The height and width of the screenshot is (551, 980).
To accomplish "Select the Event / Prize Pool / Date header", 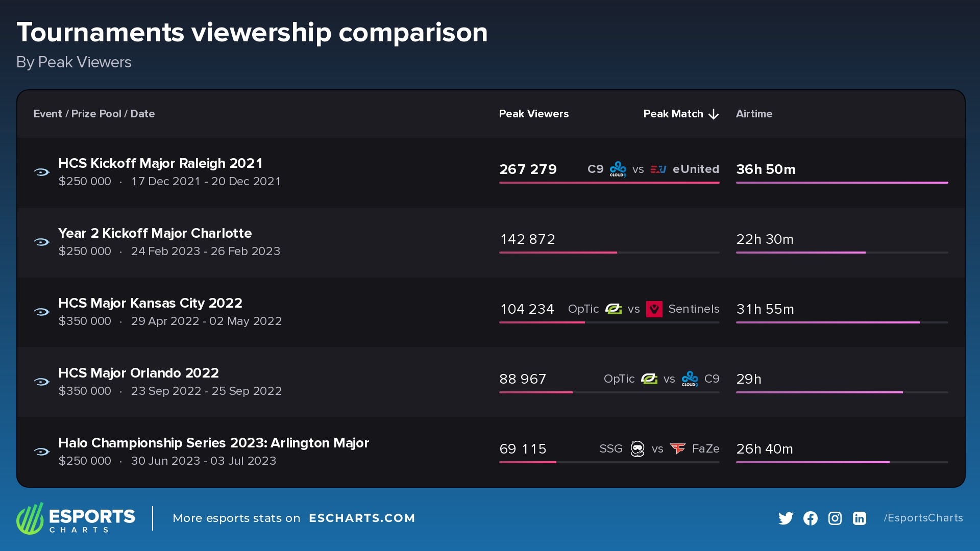I will [94, 114].
